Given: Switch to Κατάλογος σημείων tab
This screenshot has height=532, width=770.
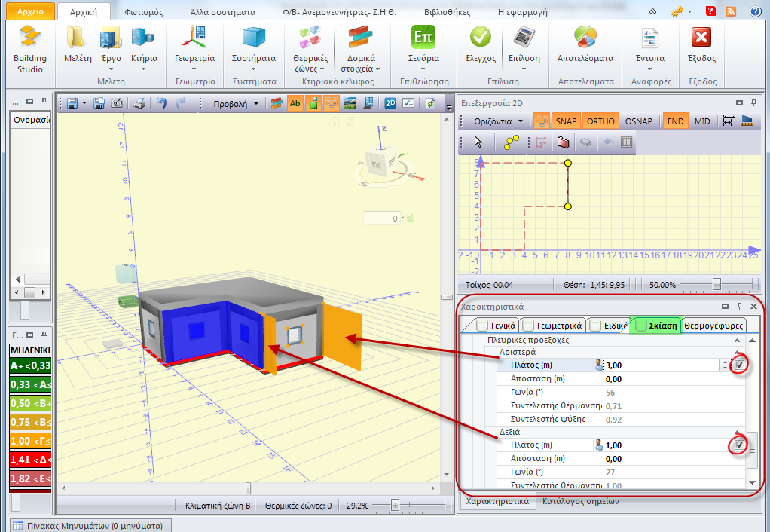Looking at the screenshot, I should pos(580,501).
